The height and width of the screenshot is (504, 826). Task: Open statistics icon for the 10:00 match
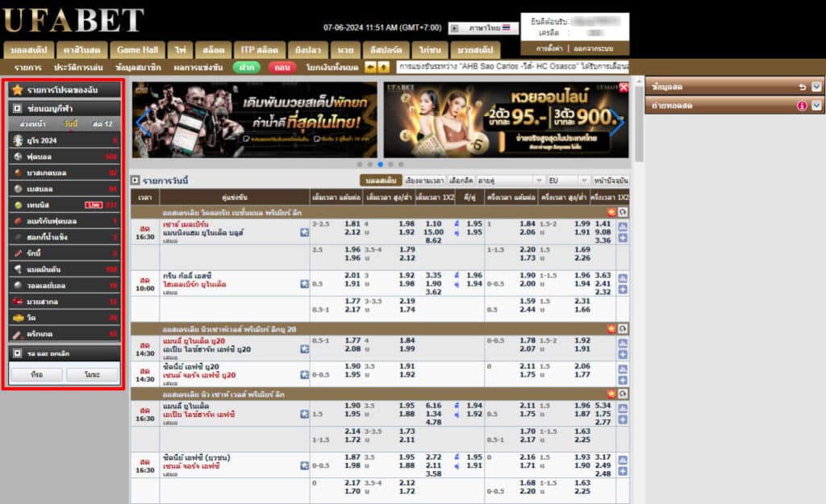click(x=623, y=278)
